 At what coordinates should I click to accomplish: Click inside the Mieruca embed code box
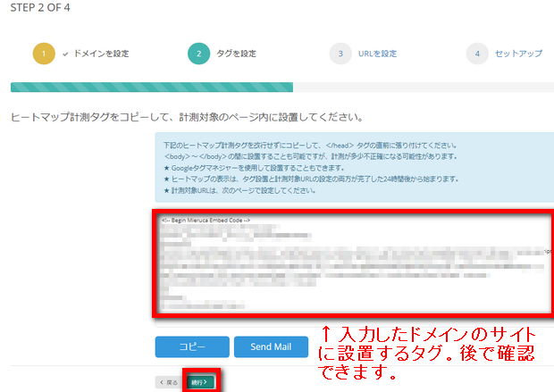[x=354, y=263]
